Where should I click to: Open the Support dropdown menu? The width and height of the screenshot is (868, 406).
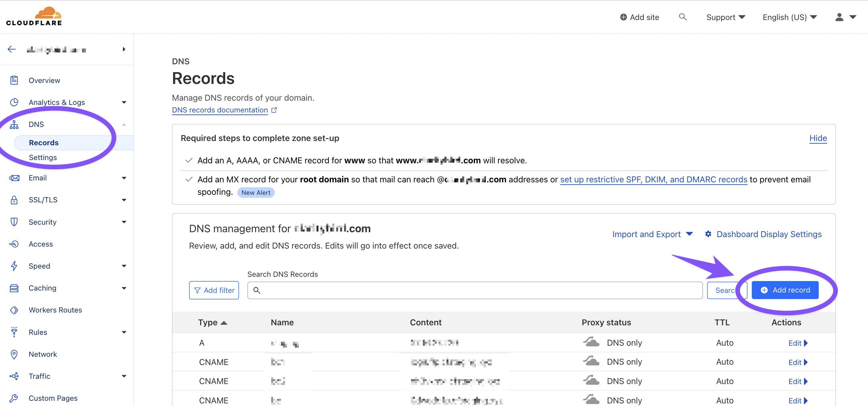coord(726,17)
